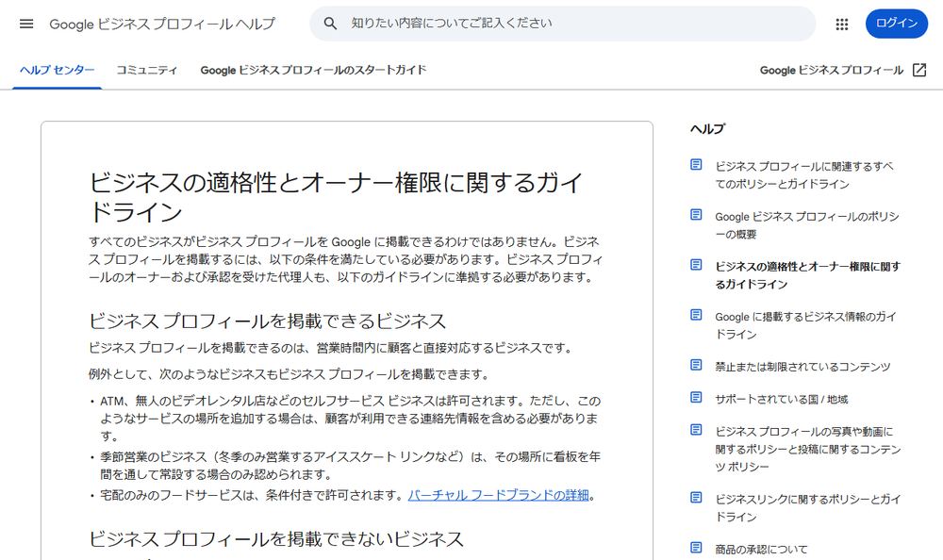This screenshot has width=943, height=560.
Task: Open サポートされている国 / 地域 article
Action: [x=781, y=400]
